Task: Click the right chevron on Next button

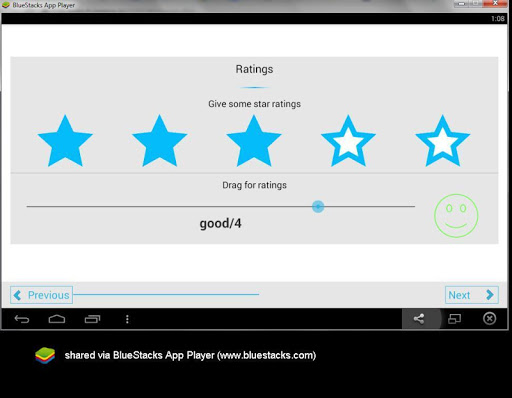Action: 490,295
